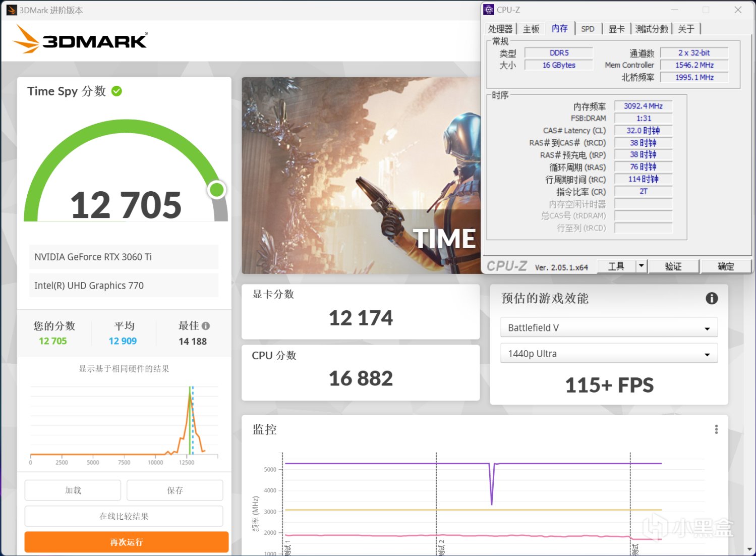
Task: Click the CPU-Z Ver. 2.05.1.x64 version text
Action: click(561, 267)
